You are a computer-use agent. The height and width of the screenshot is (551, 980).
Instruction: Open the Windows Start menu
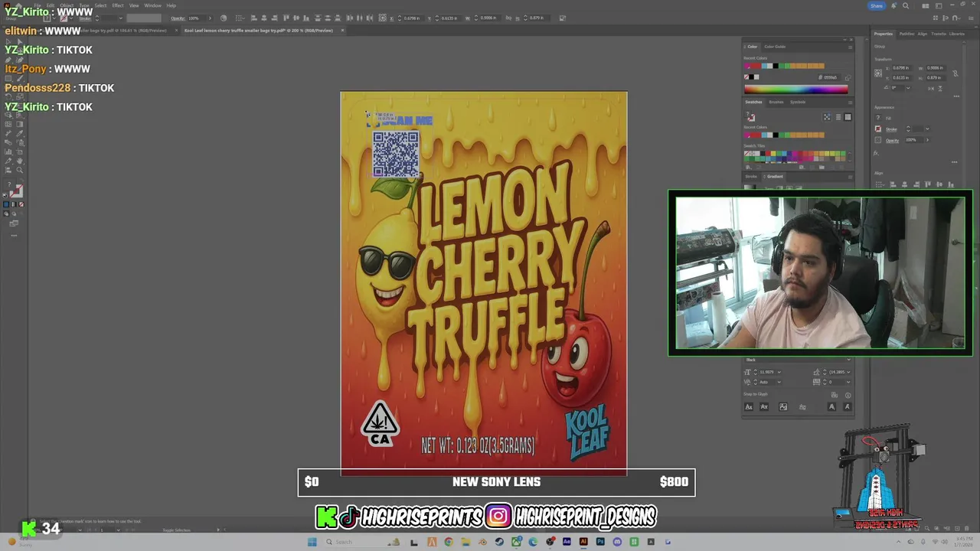tap(312, 542)
